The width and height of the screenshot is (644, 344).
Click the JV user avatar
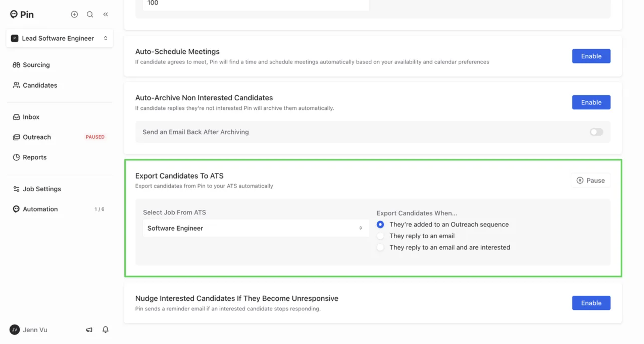tap(15, 329)
